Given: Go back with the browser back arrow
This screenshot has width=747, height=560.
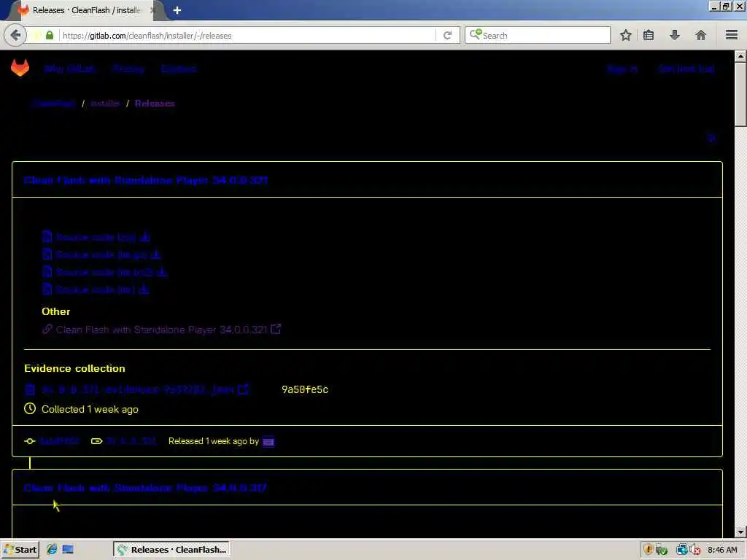Looking at the screenshot, I should point(15,35).
